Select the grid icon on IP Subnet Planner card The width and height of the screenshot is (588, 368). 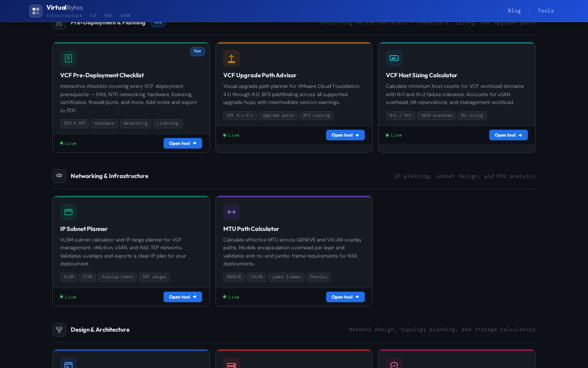(68, 212)
